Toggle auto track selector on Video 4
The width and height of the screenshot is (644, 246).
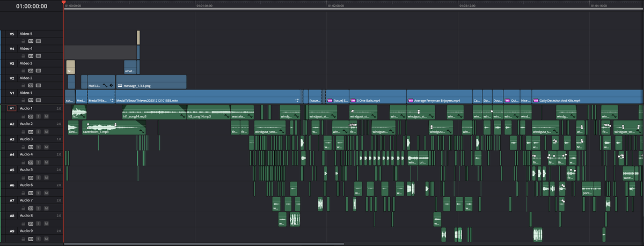[x=31, y=56]
